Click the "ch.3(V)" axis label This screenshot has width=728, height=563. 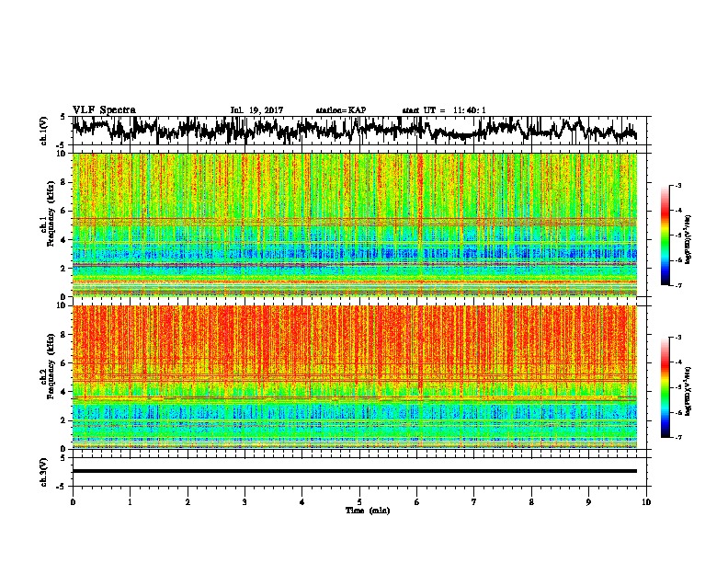(x=44, y=472)
